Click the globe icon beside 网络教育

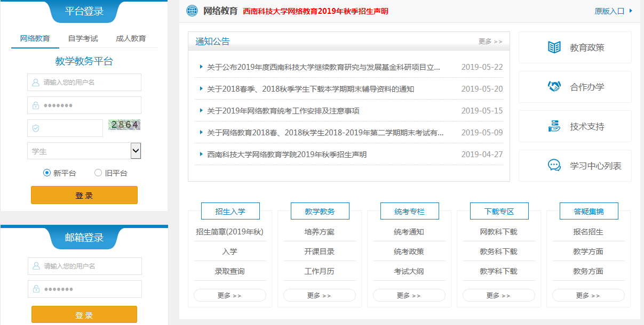192,11
